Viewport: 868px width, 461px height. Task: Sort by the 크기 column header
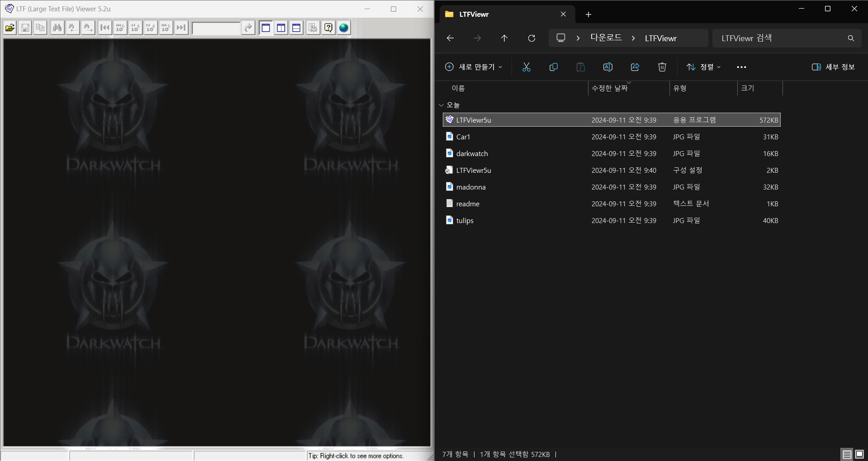(x=760, y=88)
